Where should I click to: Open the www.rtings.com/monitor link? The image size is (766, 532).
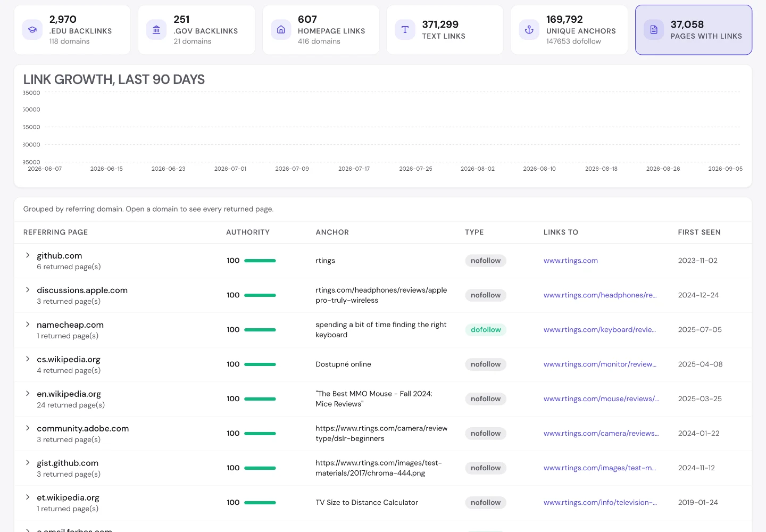[600, 364]
